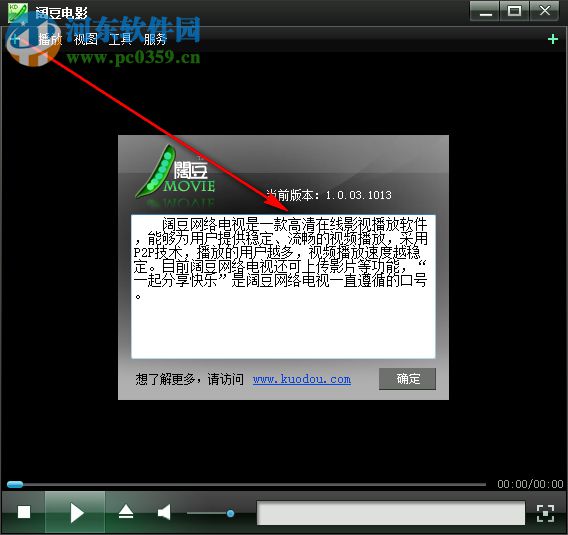Close the 阔豆电影 window
This screenshot has height=535, width=568.
pyautogui.click(x=544, y=11)
